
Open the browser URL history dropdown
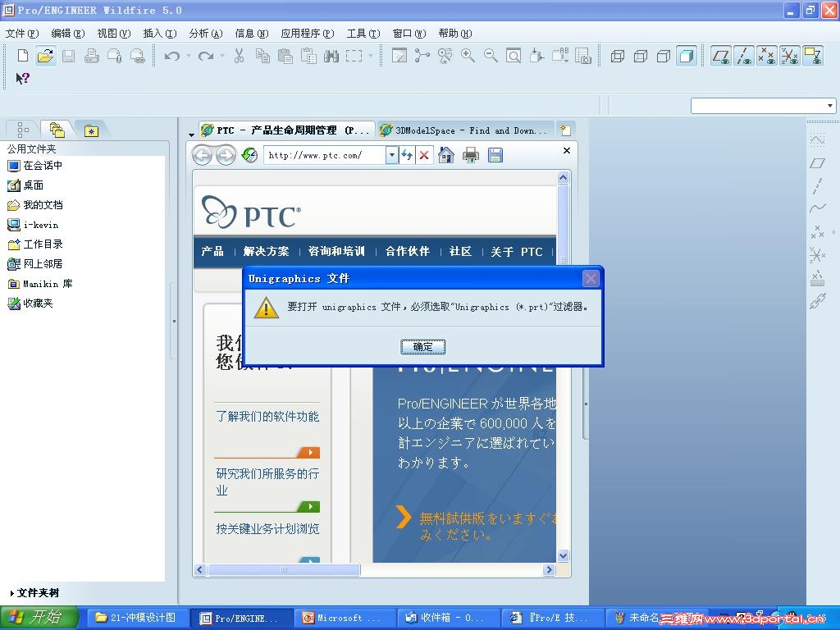pyautogui.click(x=392, y=155)
